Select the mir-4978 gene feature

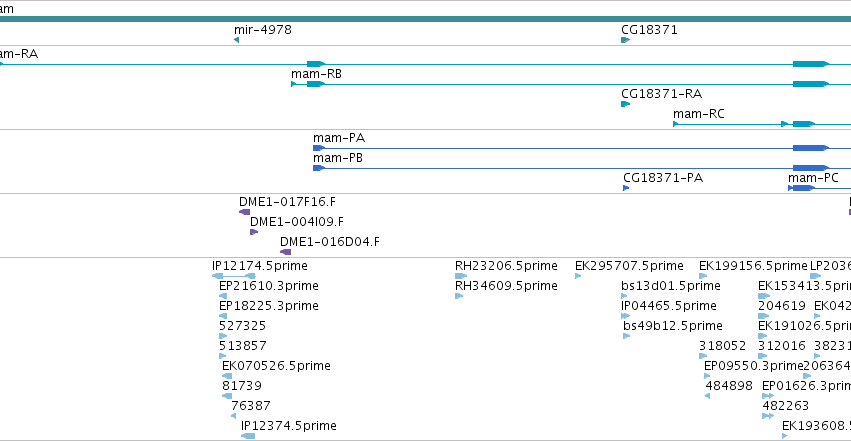(x=263, y=30)
